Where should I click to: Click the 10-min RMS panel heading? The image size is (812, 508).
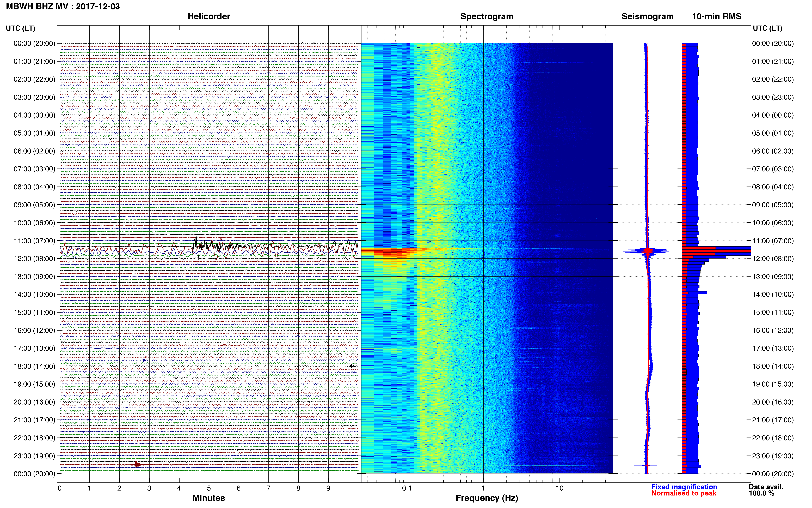[717, 16]
